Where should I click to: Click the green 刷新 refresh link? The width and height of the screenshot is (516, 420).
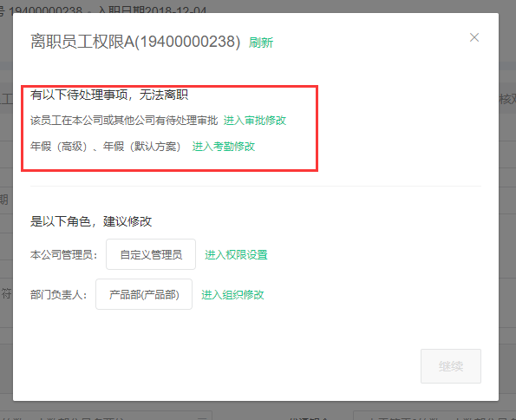(x=261, y=43)
